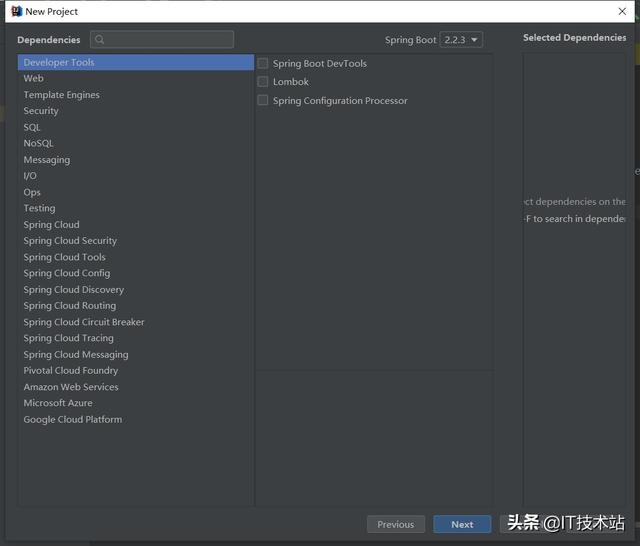Tick the Lombok checkbox

click(263, 82)
